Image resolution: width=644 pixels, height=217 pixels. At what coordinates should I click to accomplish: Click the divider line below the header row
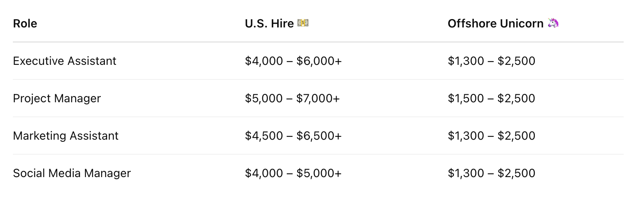[x=318, y=42]
